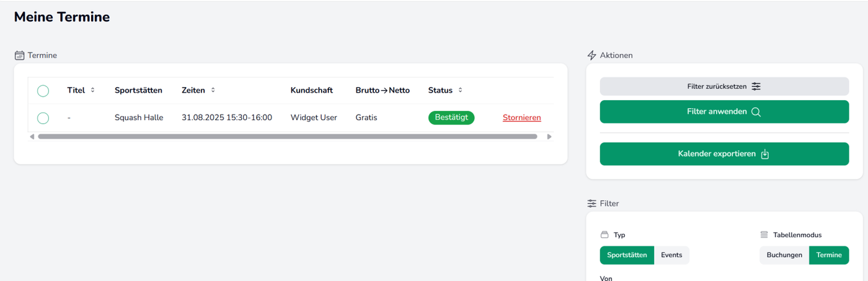The image size is (868, 281).
Task: Click the lightning bolt icon beside Aktionen
Action: coord(591,55)
